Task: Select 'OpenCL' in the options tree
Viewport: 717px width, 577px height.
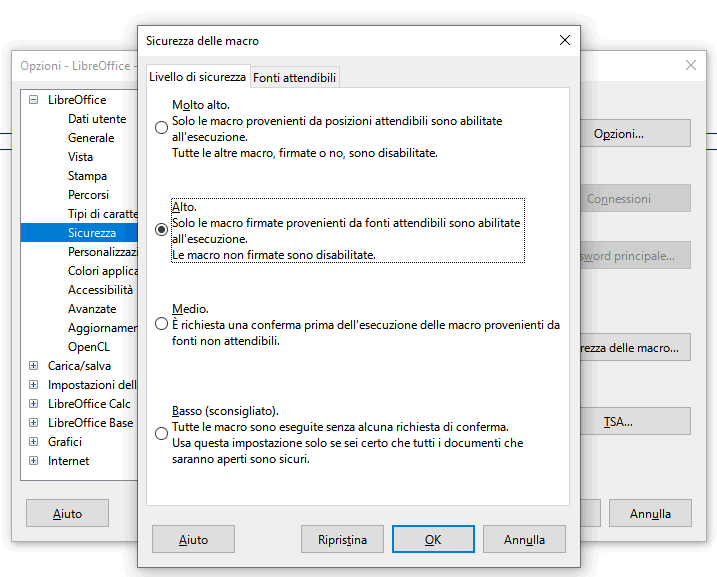Action: 88,347
